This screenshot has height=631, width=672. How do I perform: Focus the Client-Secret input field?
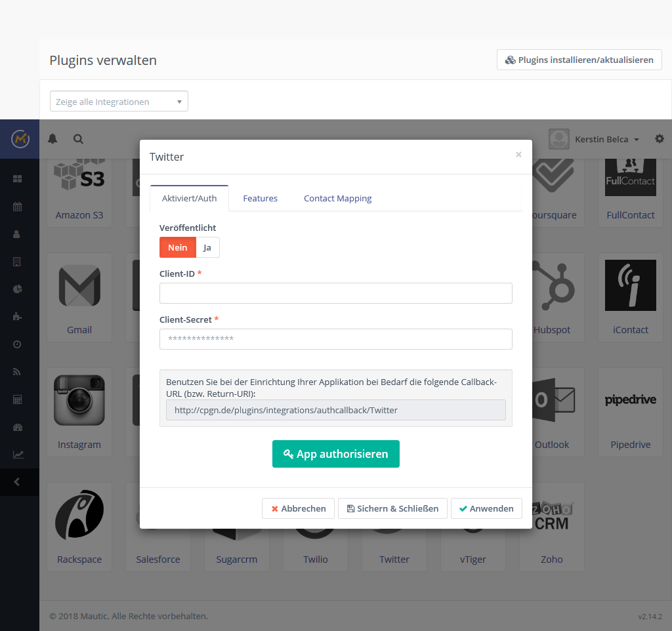pyautogui.click(x=335, y=339)
